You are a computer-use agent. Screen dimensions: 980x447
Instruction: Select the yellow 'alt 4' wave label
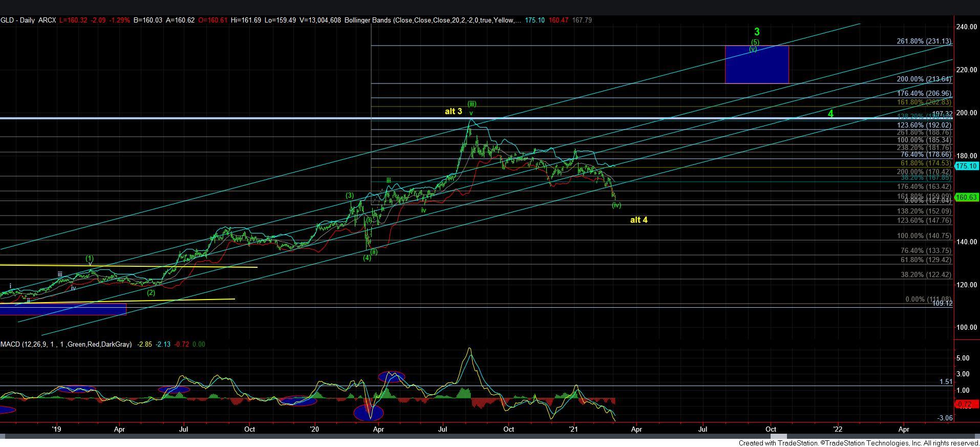point(638,220)
